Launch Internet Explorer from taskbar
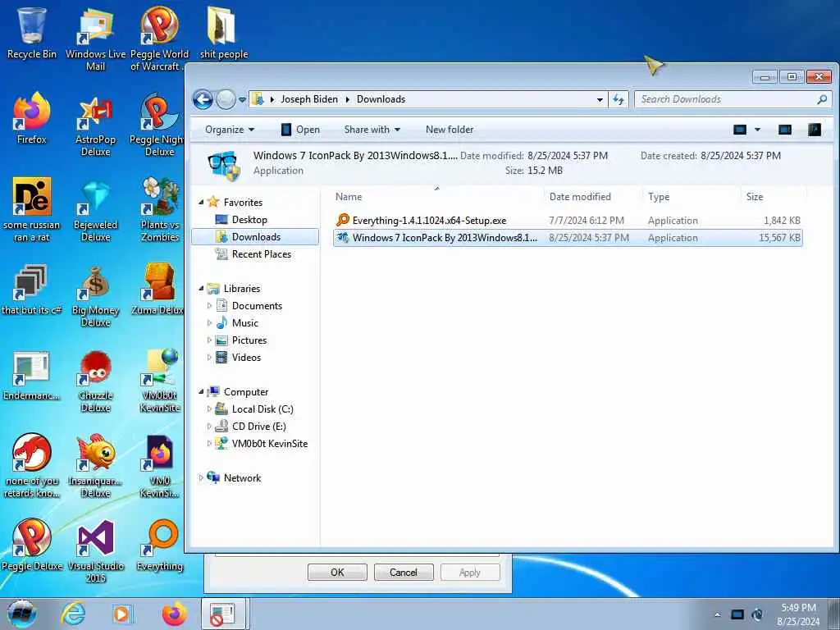This screenshot has height=630, width=840. tap(73, 614)
